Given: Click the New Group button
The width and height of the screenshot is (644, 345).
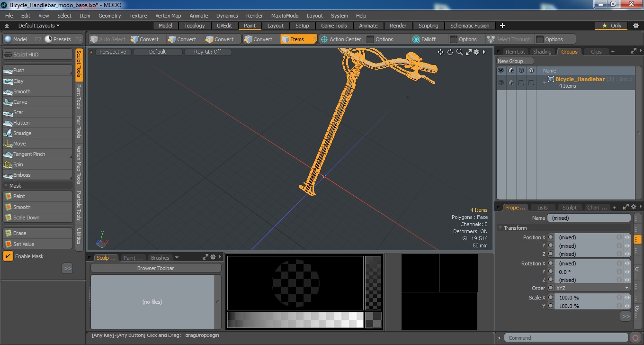Looking at the screenshot, I should click(515, 61).
